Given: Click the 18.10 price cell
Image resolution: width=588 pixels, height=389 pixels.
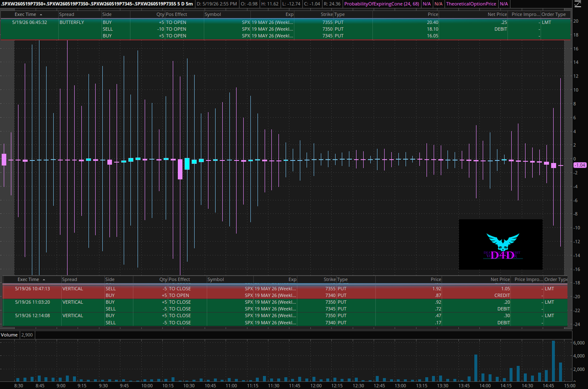Looking at the screenshot, I should tap(432, 29).
